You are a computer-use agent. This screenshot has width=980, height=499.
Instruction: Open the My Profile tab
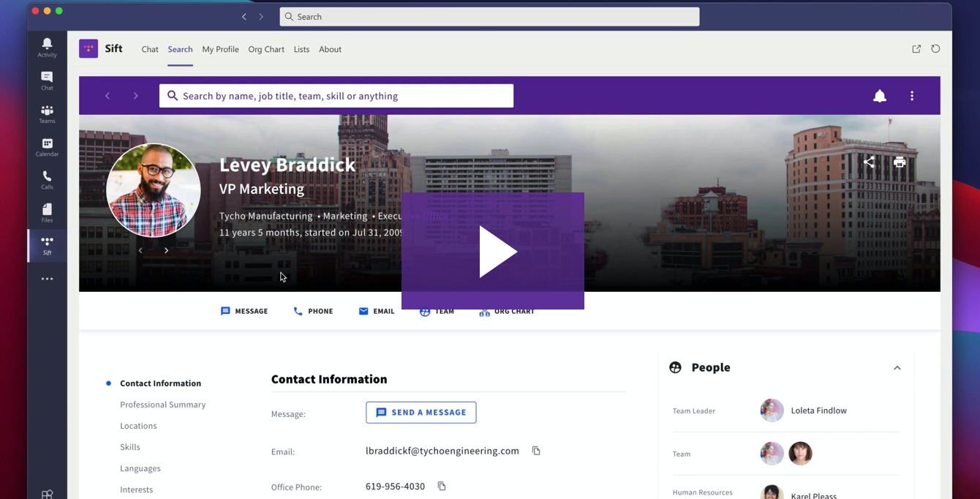(x=220, y=49)
